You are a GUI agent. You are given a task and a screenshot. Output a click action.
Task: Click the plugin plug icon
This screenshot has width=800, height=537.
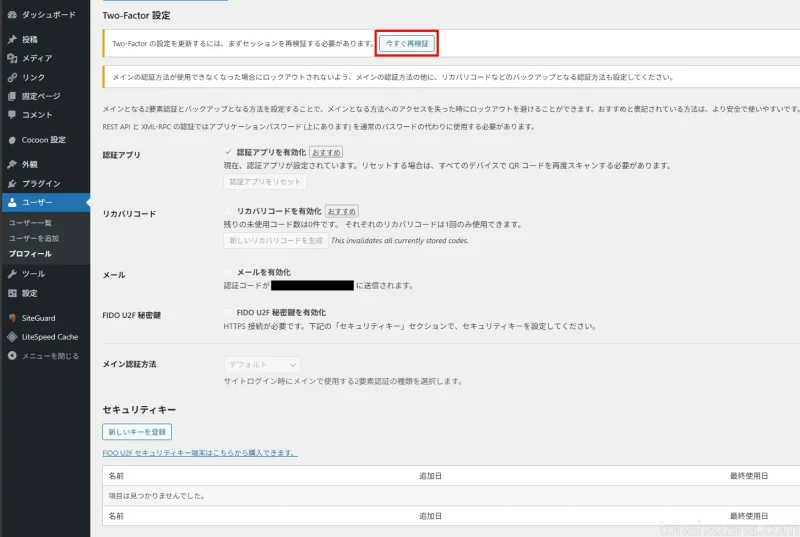[11, 184]
